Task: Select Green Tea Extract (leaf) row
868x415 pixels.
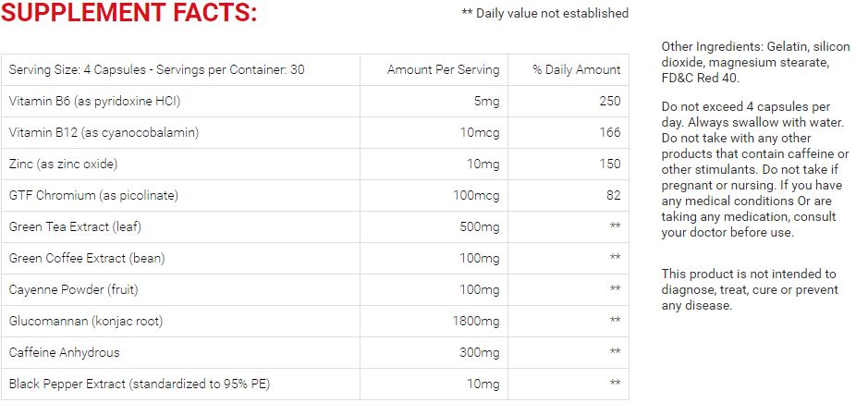Action: (315, 226)
